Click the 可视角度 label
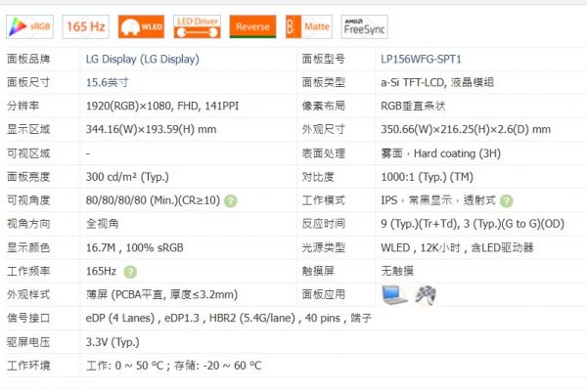The width and height of the screenshot is (587, 392). 28,200
